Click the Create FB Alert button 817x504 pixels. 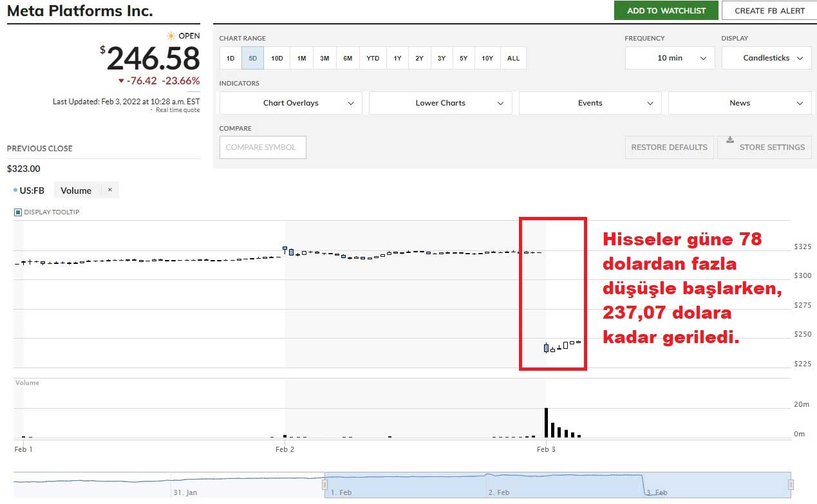769,10
